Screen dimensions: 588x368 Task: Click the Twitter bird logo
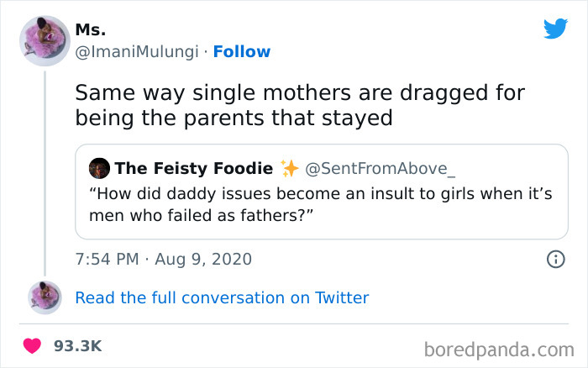[x=555, y=29]
